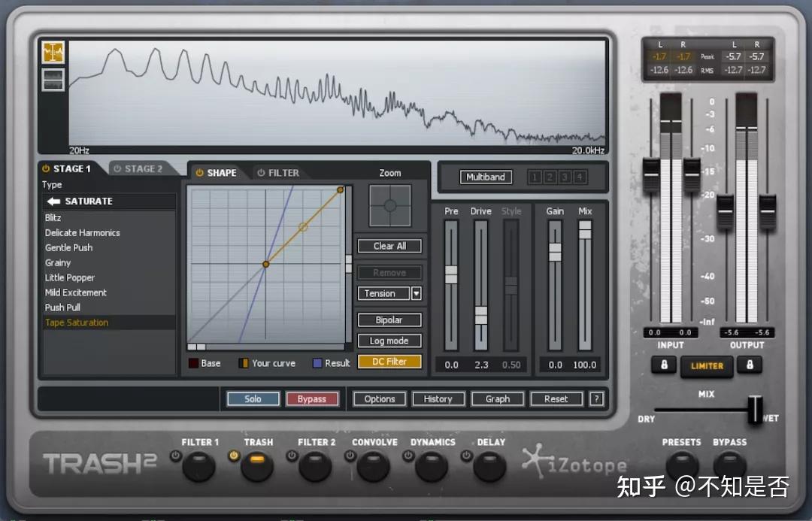Click the Drive slider handle
This screenshot has width=812, height=521.
[481, 315]
